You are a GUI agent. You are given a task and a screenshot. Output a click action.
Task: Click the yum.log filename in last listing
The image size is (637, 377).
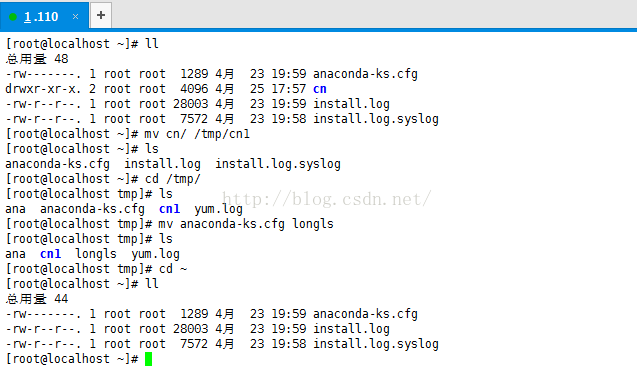click(x=155, y=254)
